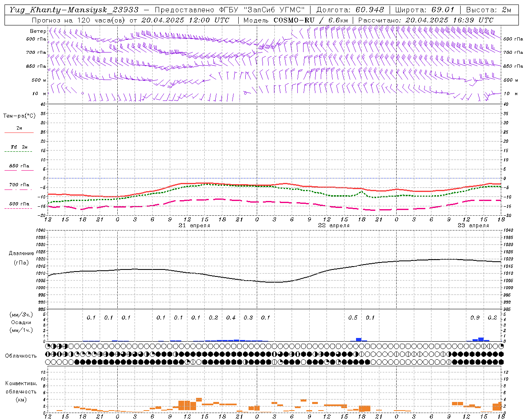This screenshot has height=420, width=525.
Task: Click Рассчитано: 20.04.2025 16:39 UTC timestamp
Action: [x=426, y=20]
